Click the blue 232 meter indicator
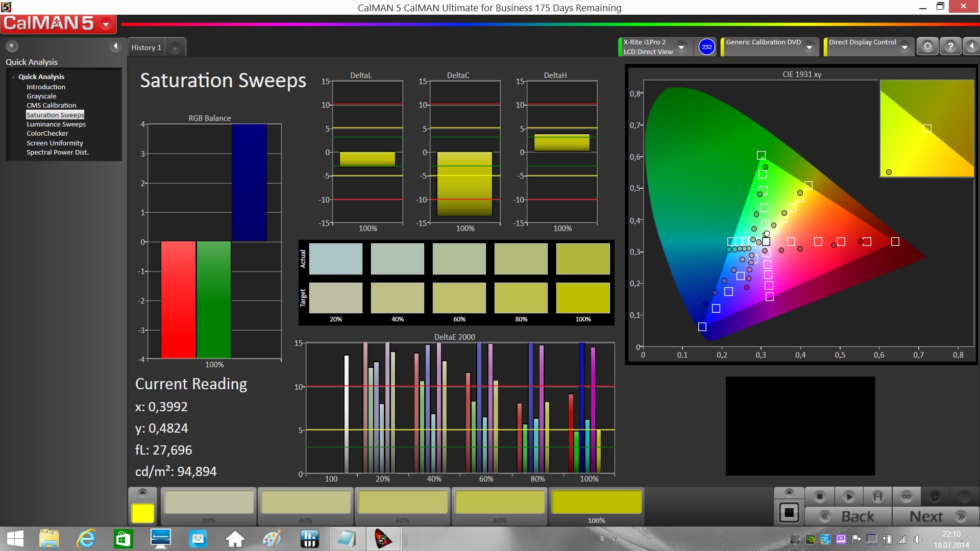The image size is (980, 551). coord(706,47)
